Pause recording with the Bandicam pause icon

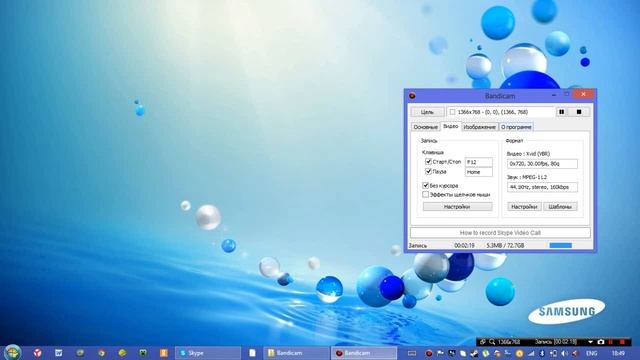point(562,112)
